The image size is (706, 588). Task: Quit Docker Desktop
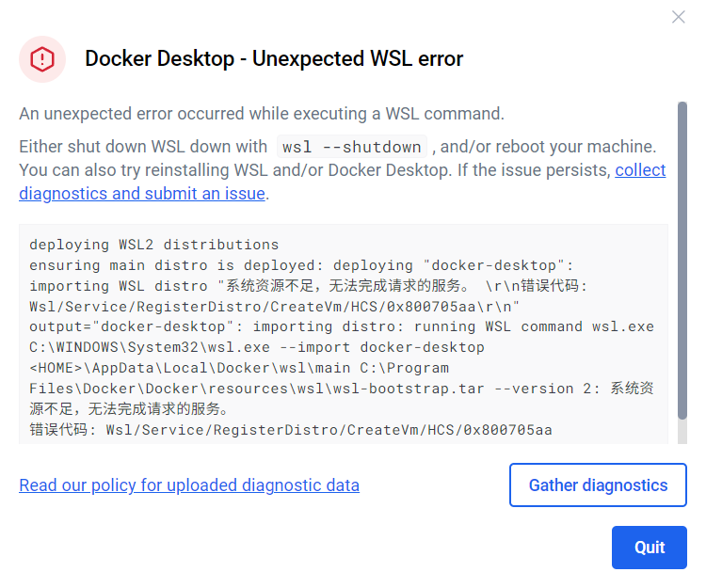tap(650, 548)
